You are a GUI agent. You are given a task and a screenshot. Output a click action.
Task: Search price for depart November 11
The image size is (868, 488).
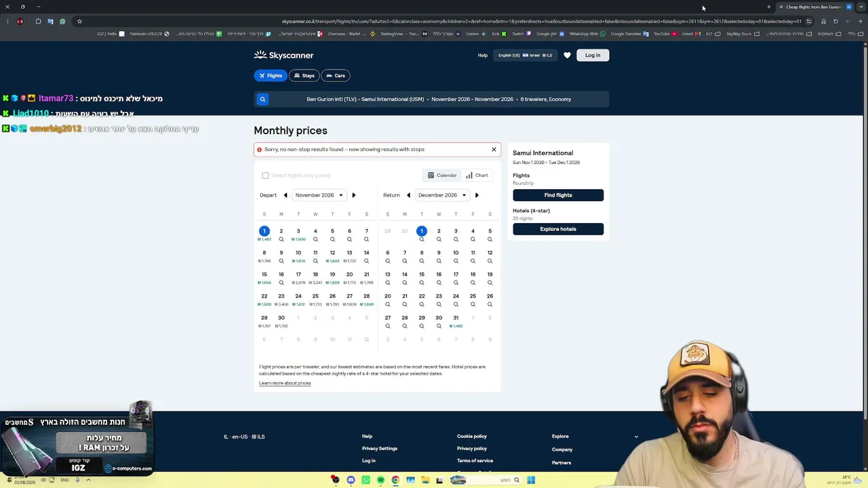[315, 261]
